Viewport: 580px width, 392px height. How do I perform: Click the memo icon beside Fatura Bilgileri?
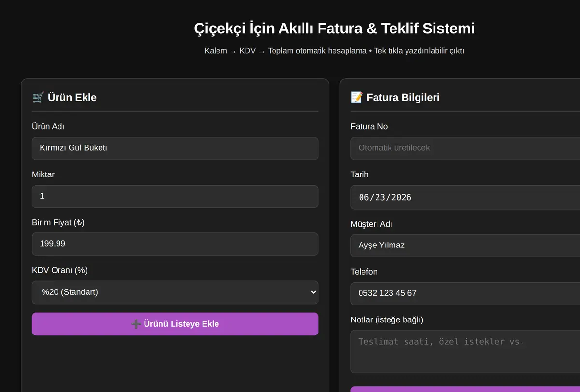pyautogui.click(x=357, y=98)
